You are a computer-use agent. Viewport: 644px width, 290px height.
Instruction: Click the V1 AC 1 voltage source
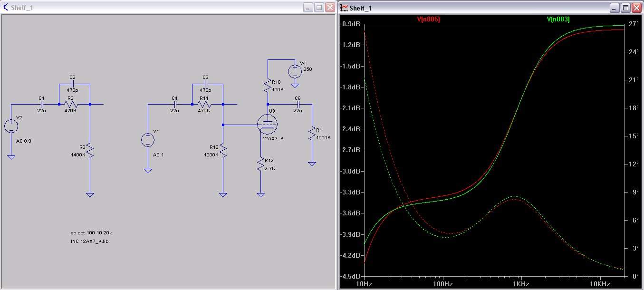[147, 140]
